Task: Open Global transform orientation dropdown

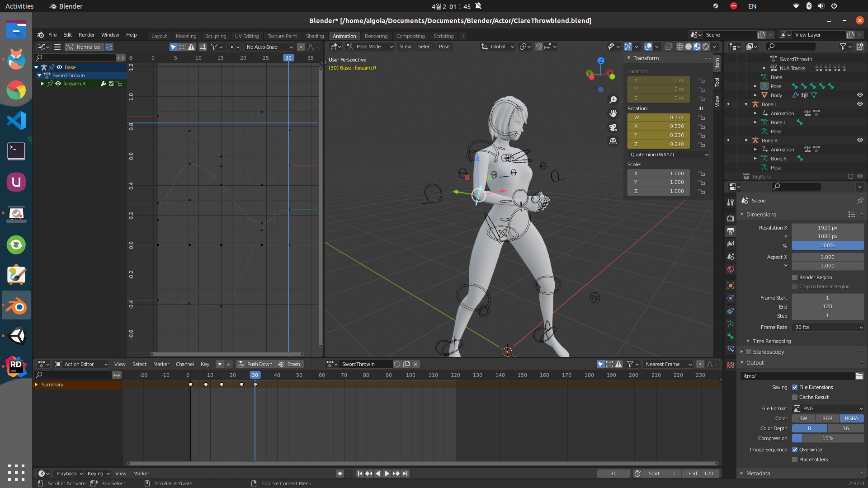Action: pos(497,47)
